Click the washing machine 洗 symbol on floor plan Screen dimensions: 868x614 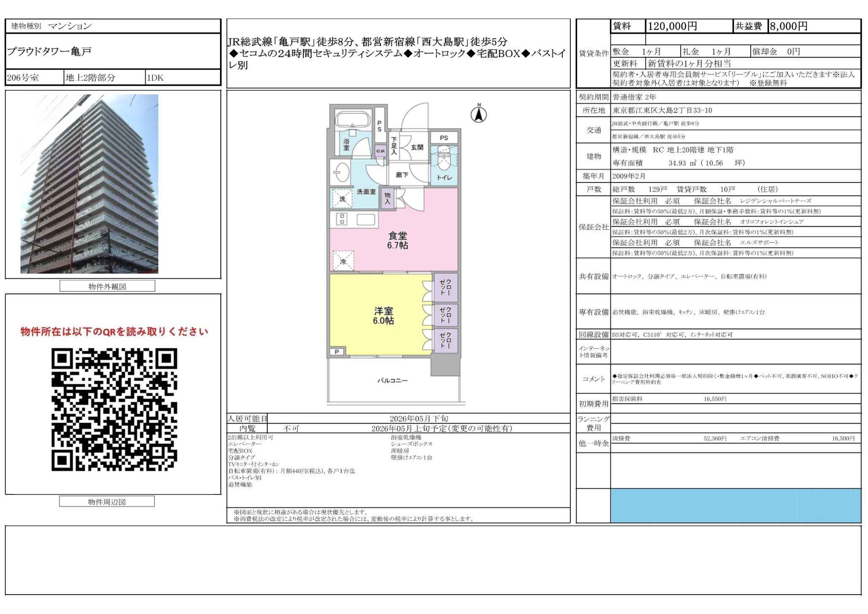click(342, 198)
